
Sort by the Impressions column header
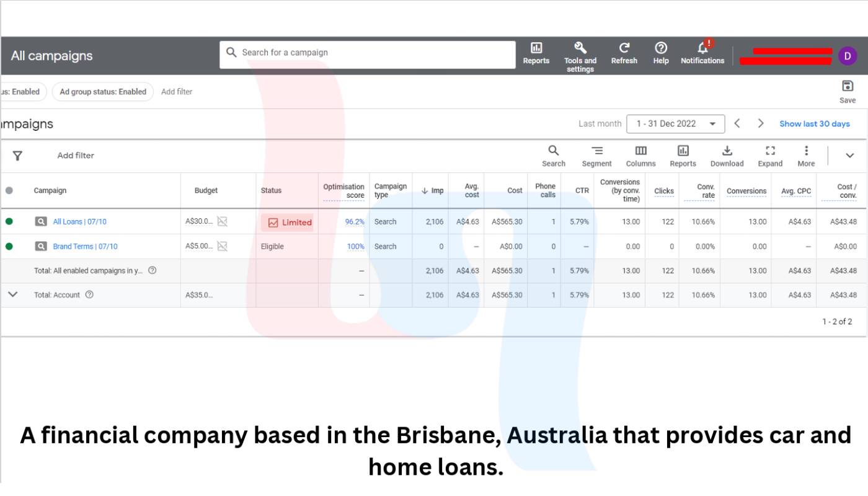click(433, 191)
